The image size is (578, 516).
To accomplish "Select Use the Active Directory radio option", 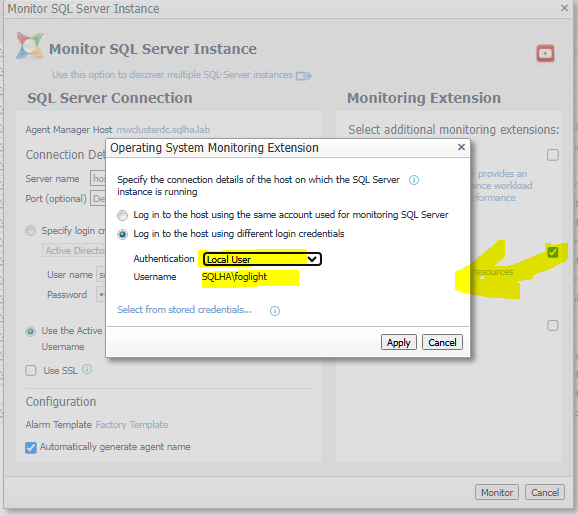I will pyautogui.click(x=31, y=331).
